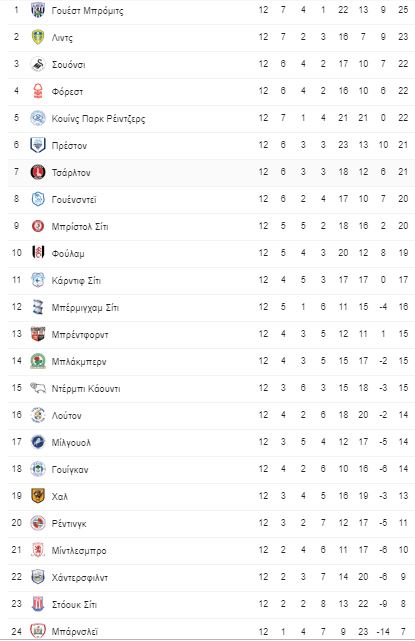Click the Μπέρμιγχαμ Σίτι team name

tap(85, 307)
